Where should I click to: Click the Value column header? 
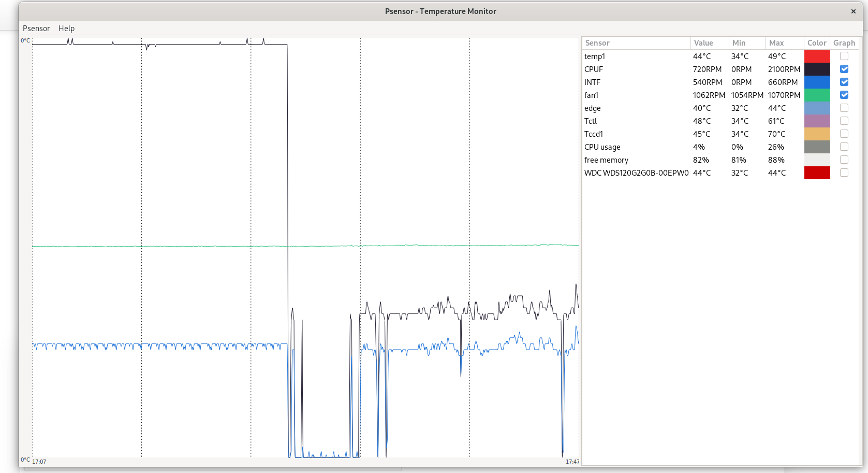(x=703, y=43)
